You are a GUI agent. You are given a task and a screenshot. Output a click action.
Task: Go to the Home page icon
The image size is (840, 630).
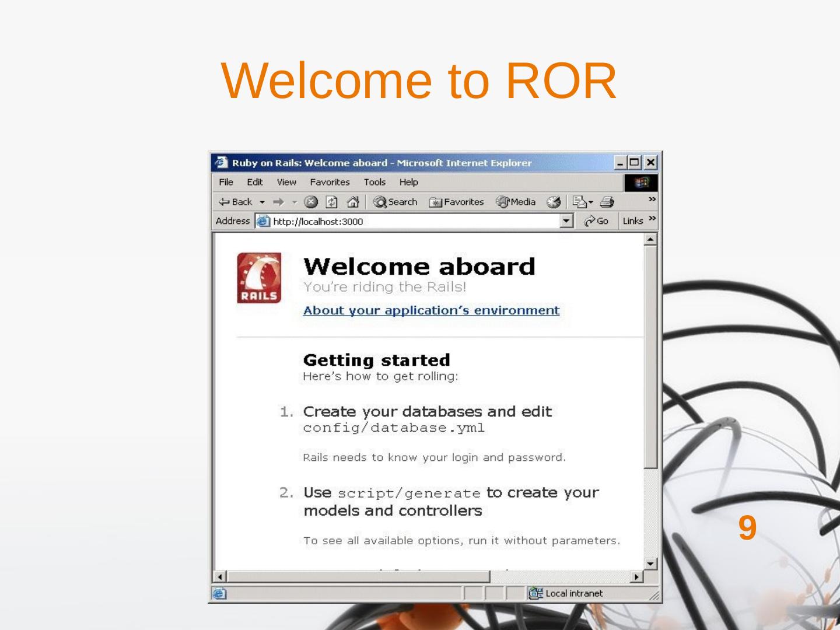[352, 202]
